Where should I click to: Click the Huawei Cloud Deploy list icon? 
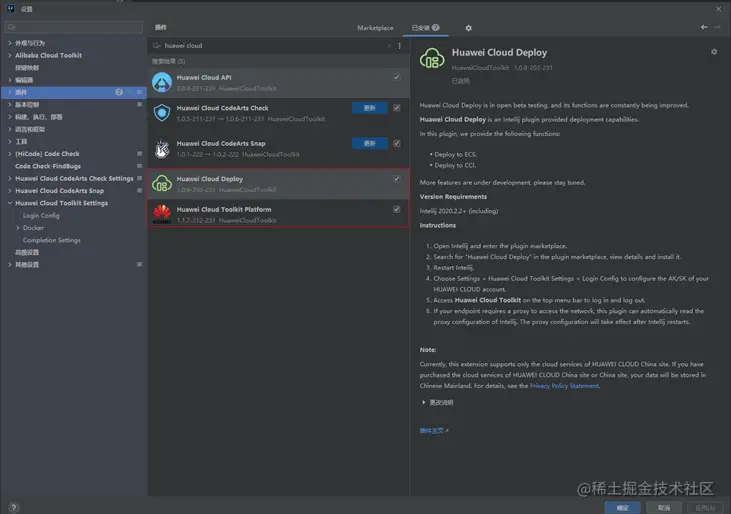point(162,184)
